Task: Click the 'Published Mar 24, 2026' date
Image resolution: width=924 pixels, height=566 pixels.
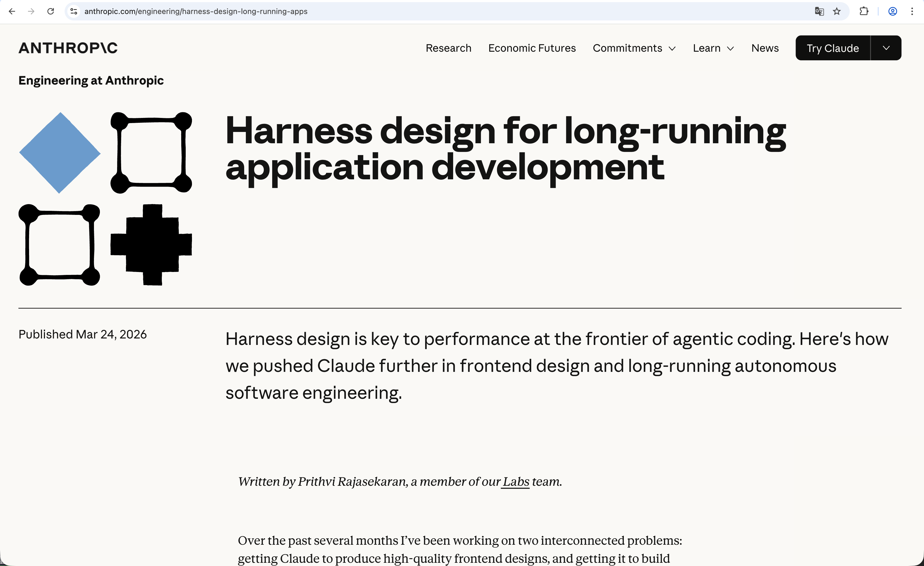Action: (82, 334)
